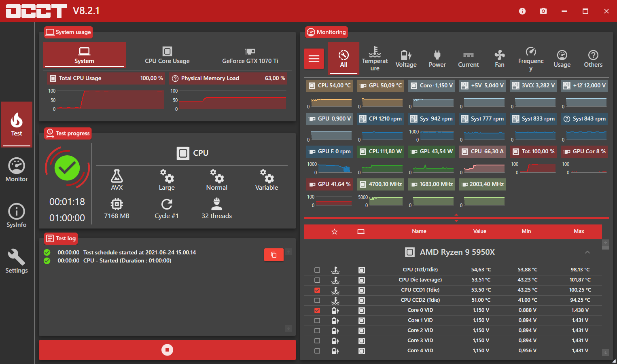Click the red splitter collapse arrows
617x364 pixels.
click(456, 218)
